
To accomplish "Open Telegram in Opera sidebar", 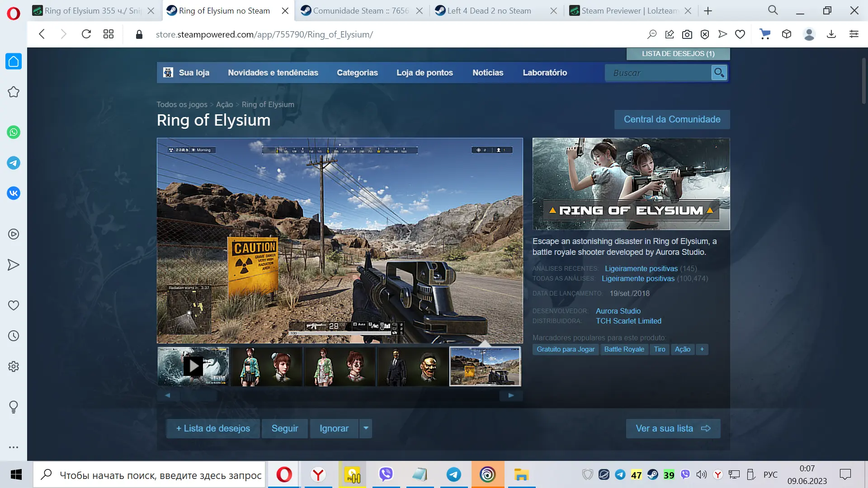I will [x=14, y=163].
